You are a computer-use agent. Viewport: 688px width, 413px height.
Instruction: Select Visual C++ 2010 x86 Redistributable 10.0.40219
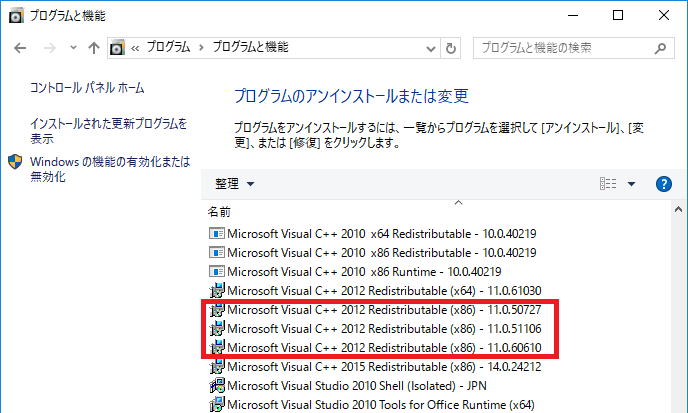point(382,252)
